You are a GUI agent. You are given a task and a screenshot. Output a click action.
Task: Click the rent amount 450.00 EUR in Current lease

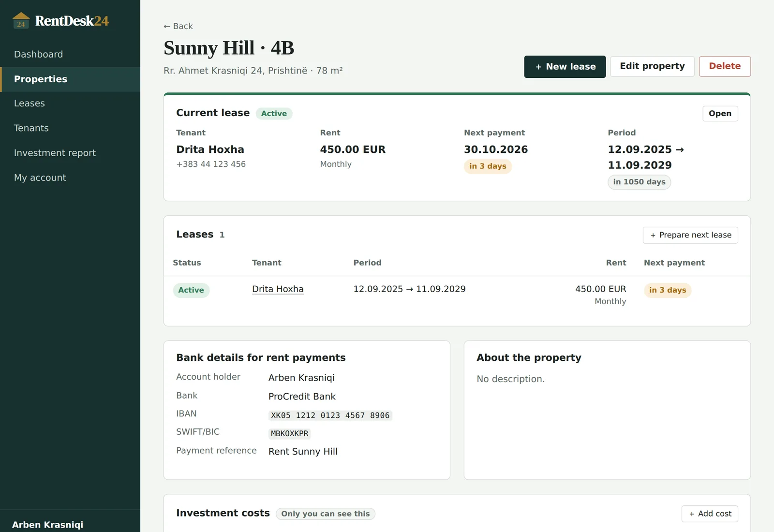pos(353,149)
